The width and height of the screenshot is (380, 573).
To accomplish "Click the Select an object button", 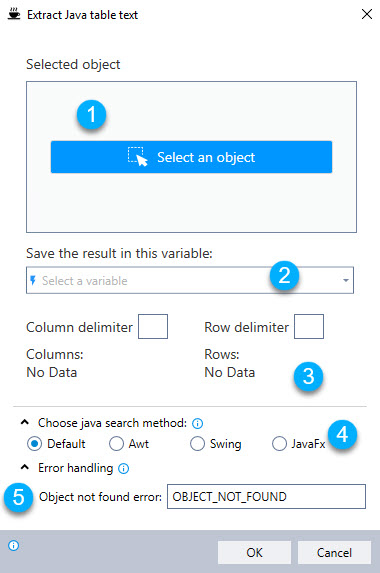I will click(191, 157).
